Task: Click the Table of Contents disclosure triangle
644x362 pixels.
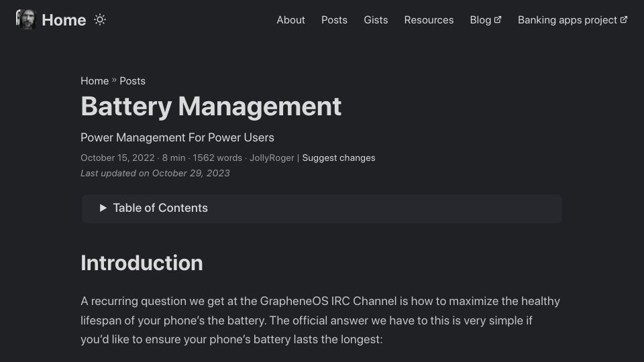Action: pyautogui.click(x=103, y=208)
